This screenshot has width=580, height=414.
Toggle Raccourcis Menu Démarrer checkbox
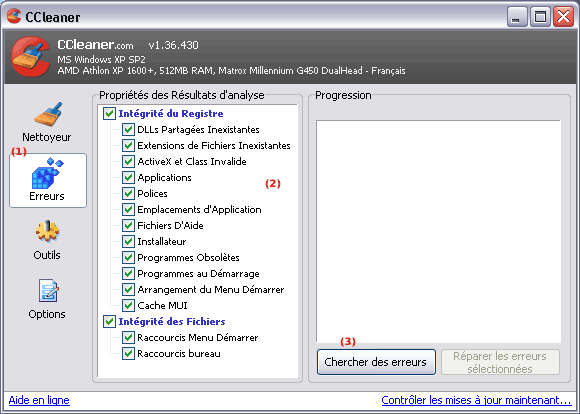pos(128,337)
